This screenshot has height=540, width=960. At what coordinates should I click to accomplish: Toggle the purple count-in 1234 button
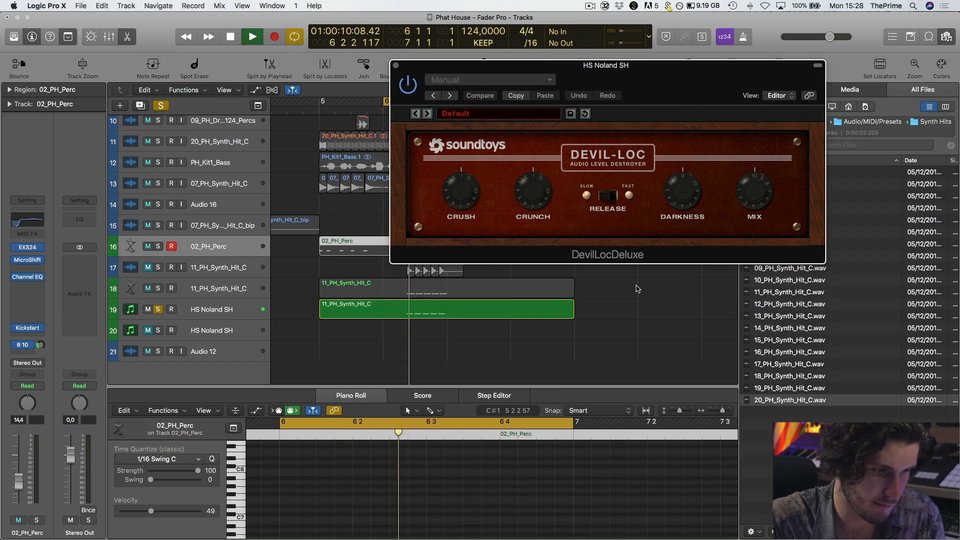pos(724,37)
